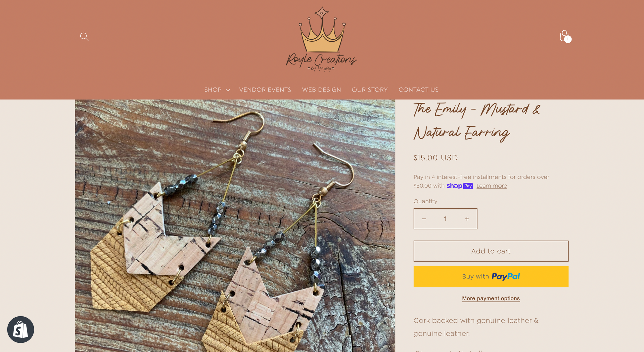Screen dimensions: 644x352
Task: Click the Add to cart button
Action: click(491, 251)
